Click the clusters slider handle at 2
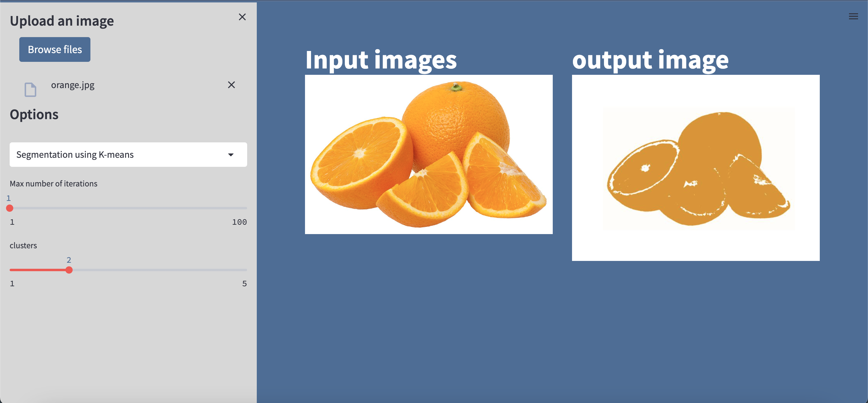 click(69, 270)
